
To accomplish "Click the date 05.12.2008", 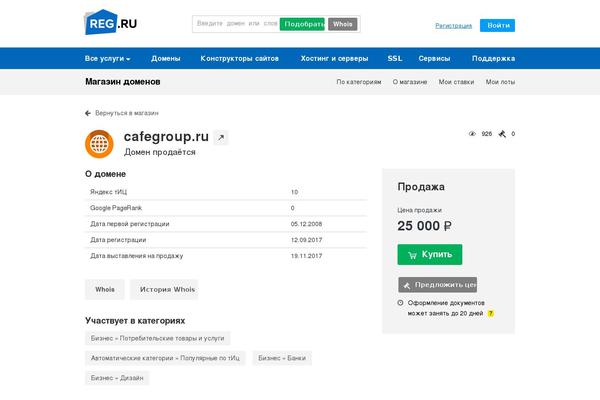I will [x=306, y=224].
